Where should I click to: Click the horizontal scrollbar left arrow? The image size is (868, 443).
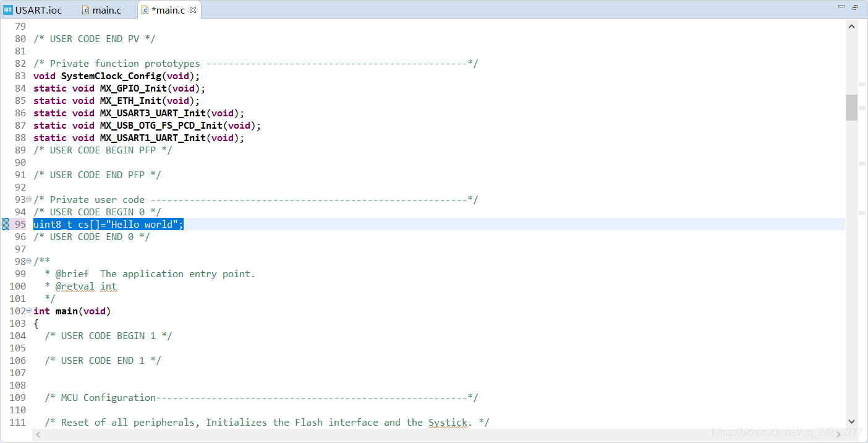[38, 435]
